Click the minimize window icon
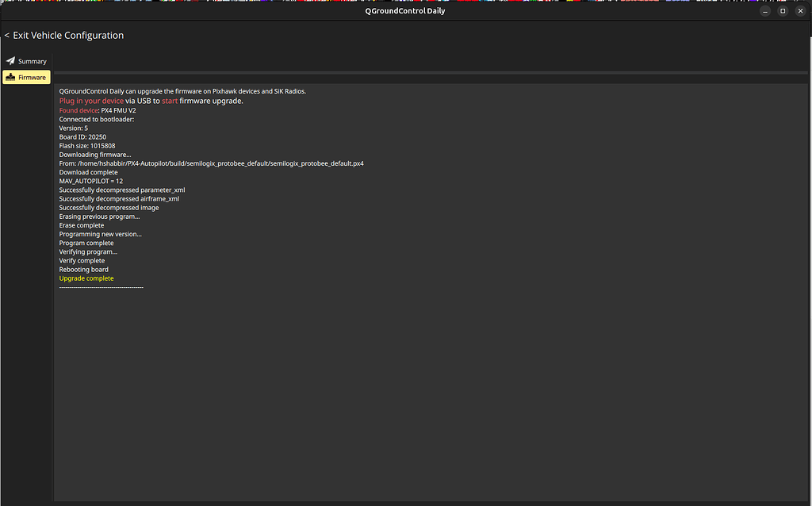Viewport: 812px width, 506px height. pos(764,10)
